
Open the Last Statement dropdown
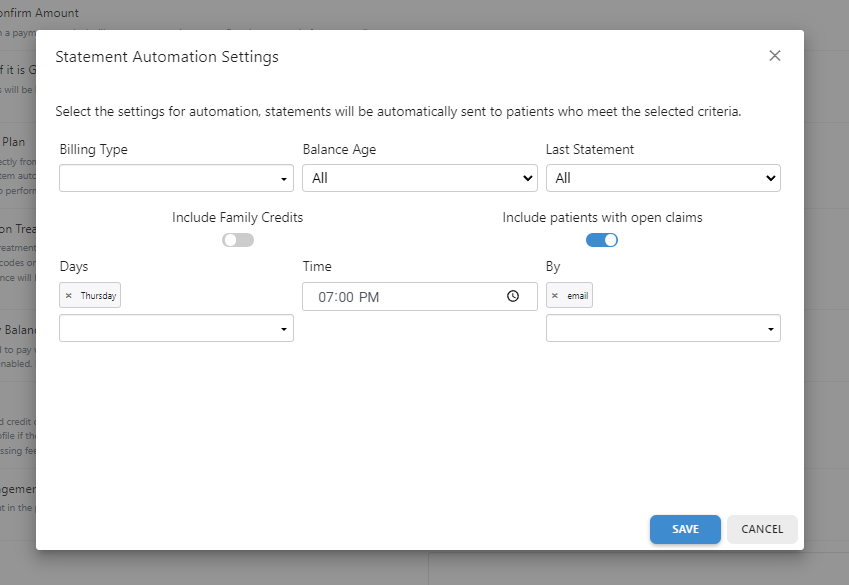tap(663, 178)
